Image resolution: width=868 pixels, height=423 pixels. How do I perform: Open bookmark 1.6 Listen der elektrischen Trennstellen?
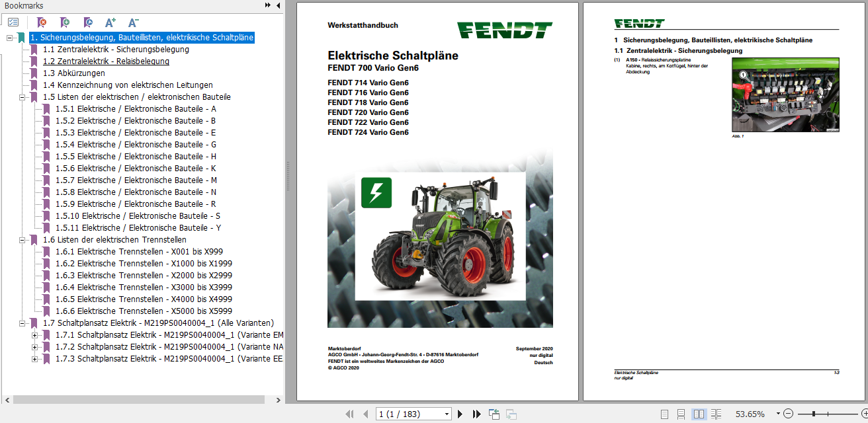[x=114, y=240]
